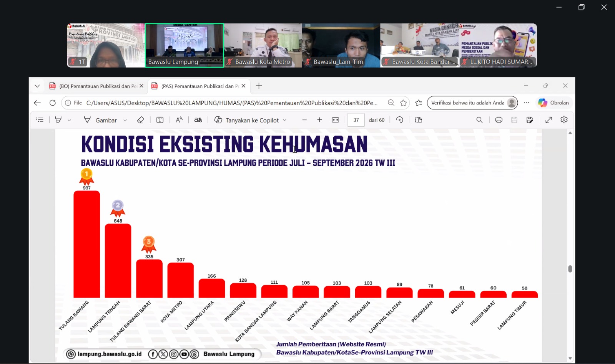The width and height of the screenshot is (615, 364).
Task: Open PDF viewer settings gear
Action: (564, 120)
